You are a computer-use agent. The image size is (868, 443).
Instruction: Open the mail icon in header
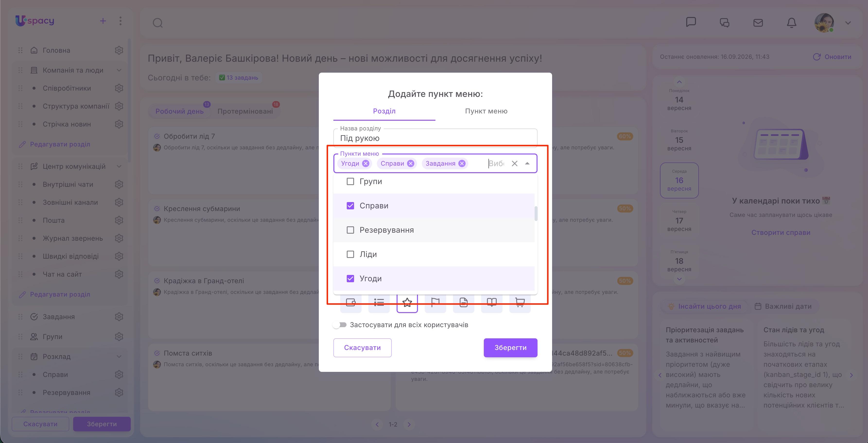pyautogui.click(x=758, y=23)
